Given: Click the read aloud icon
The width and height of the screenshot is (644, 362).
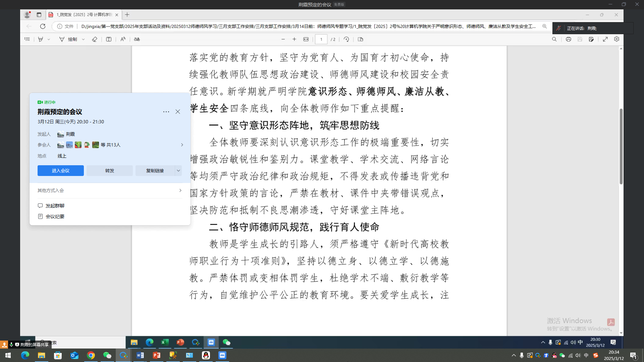Looking at the screenshot, I should (123, 39).
